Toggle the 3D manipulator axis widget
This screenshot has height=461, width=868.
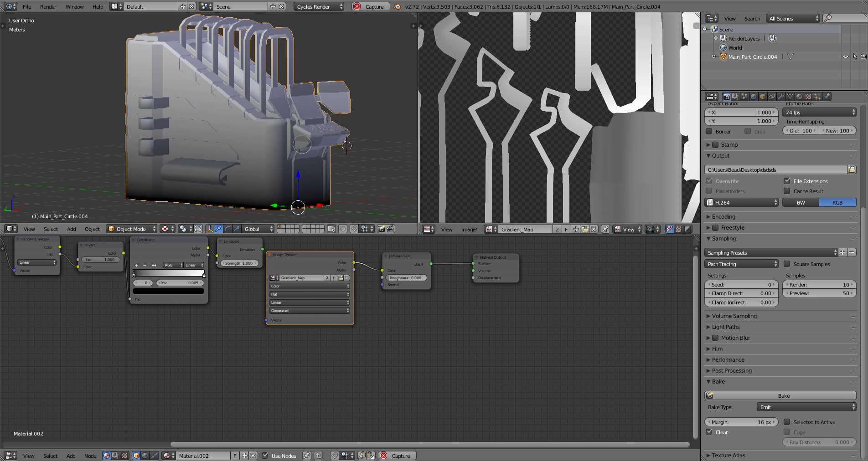[x=210, y=229]
